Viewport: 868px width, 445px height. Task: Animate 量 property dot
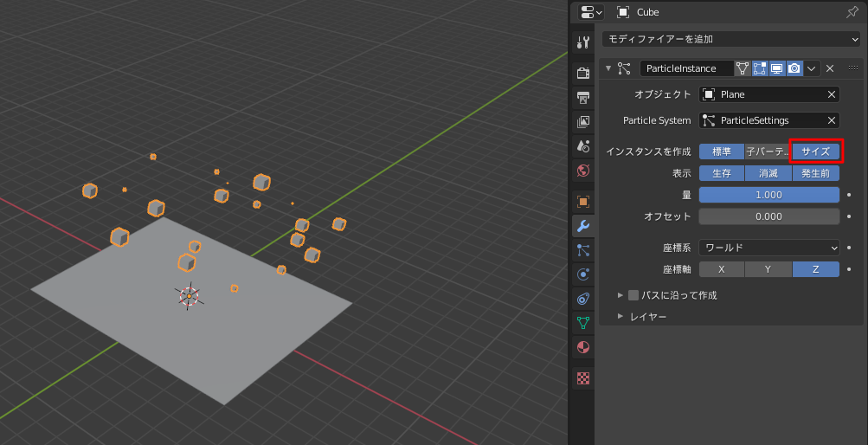tap(849, 195)
